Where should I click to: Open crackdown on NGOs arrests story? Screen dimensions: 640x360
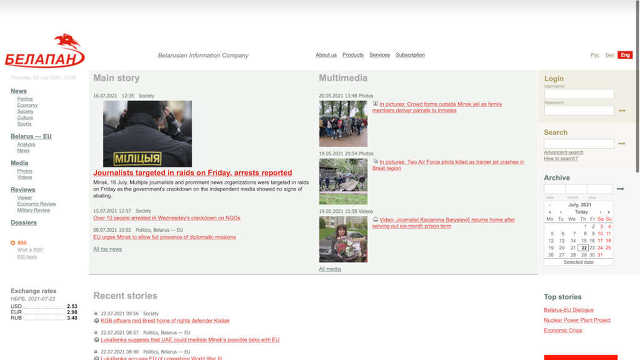(x=167, y=218)
